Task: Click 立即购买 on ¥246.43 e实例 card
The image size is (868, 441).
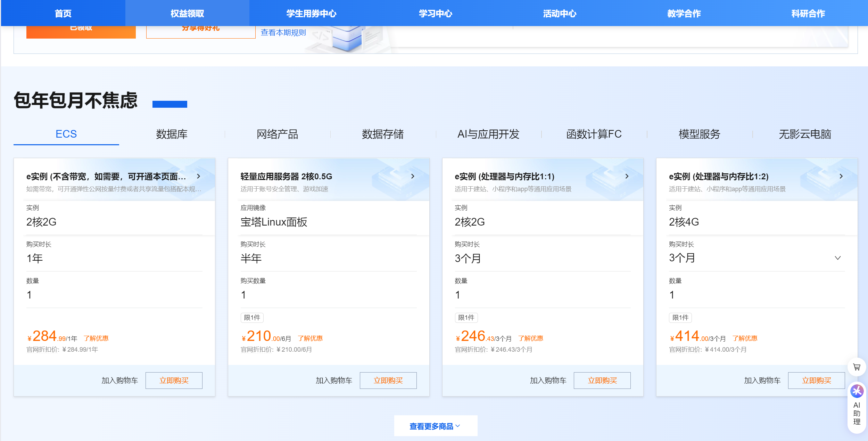Action: point(602,381)
